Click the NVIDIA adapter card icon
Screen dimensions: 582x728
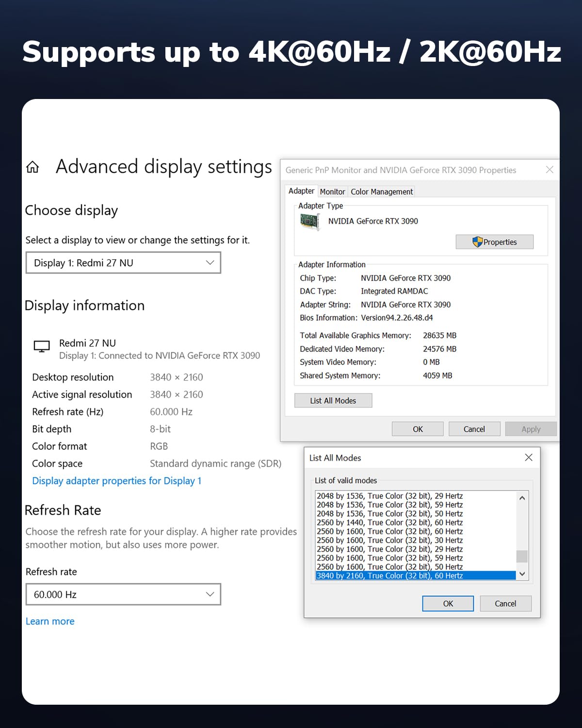coord(309,222)
